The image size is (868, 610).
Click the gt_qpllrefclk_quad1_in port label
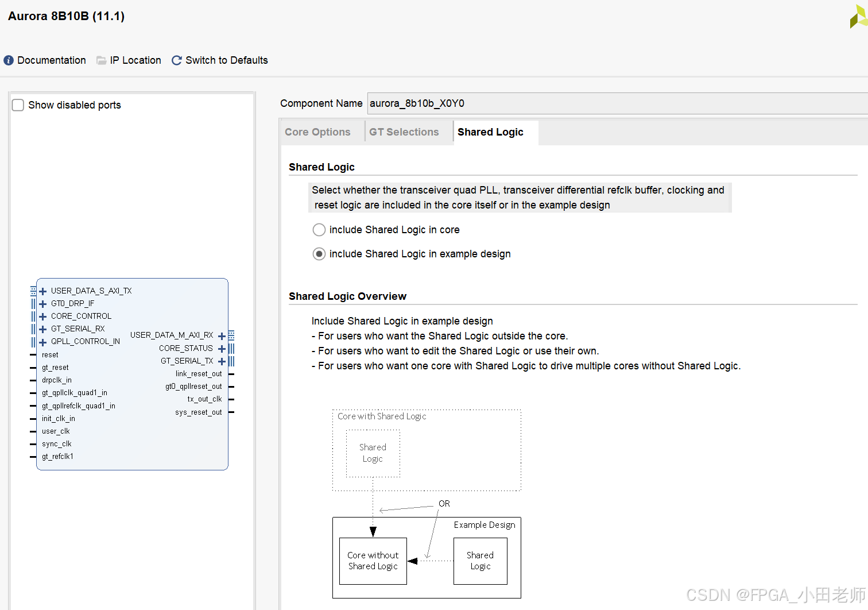pyautogui.click(x=79, y=406)
